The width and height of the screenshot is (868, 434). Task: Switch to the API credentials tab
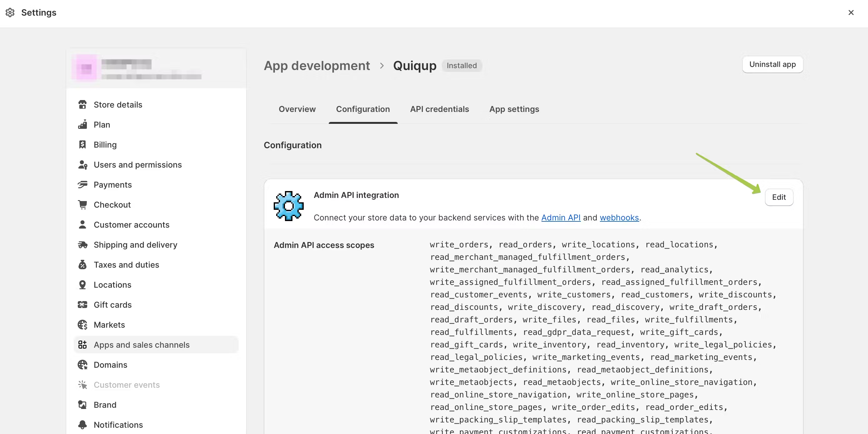click(439, 109)
